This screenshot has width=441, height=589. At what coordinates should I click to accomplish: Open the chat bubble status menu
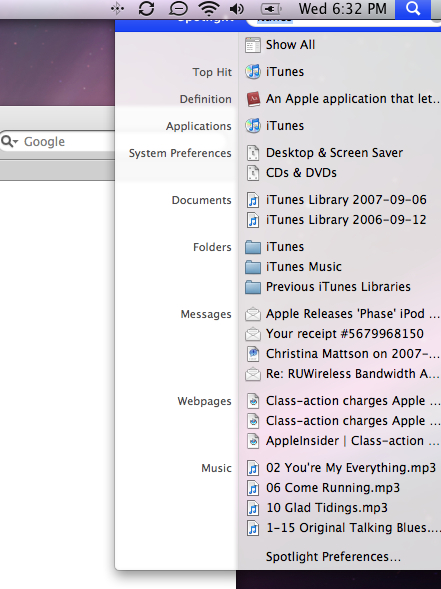tap(178, 9)
